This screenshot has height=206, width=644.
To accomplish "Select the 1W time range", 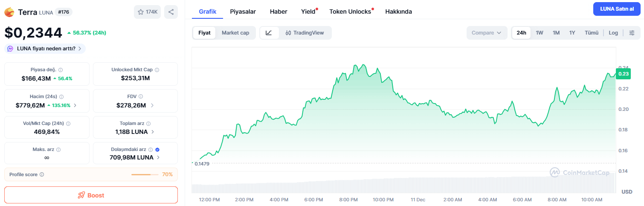I will tap(540, 33).
